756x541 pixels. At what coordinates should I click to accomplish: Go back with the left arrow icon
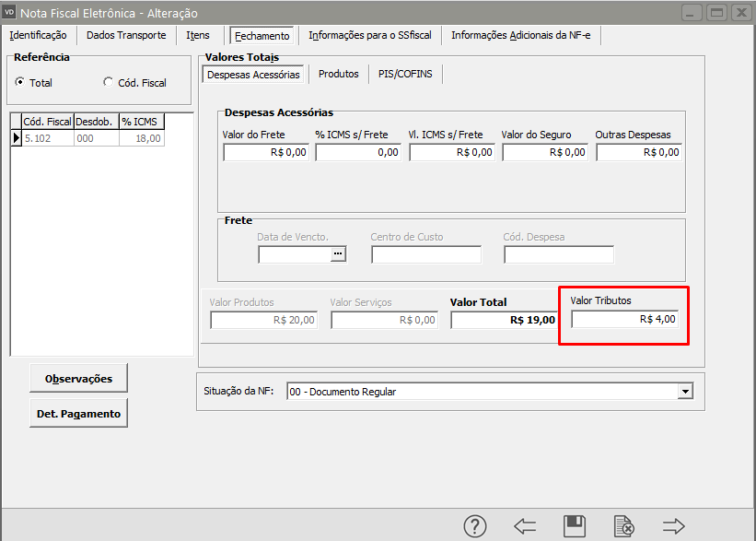[525, 526]
